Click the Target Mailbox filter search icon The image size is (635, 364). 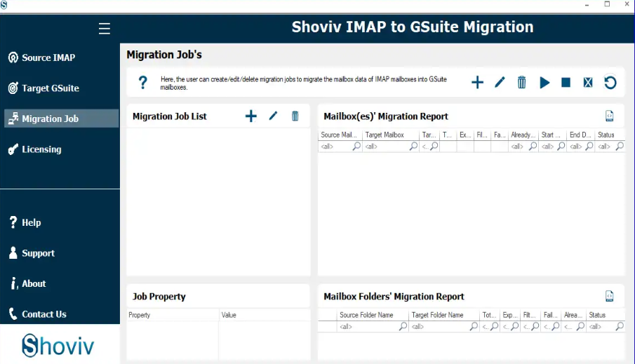(x=413, y=146)
